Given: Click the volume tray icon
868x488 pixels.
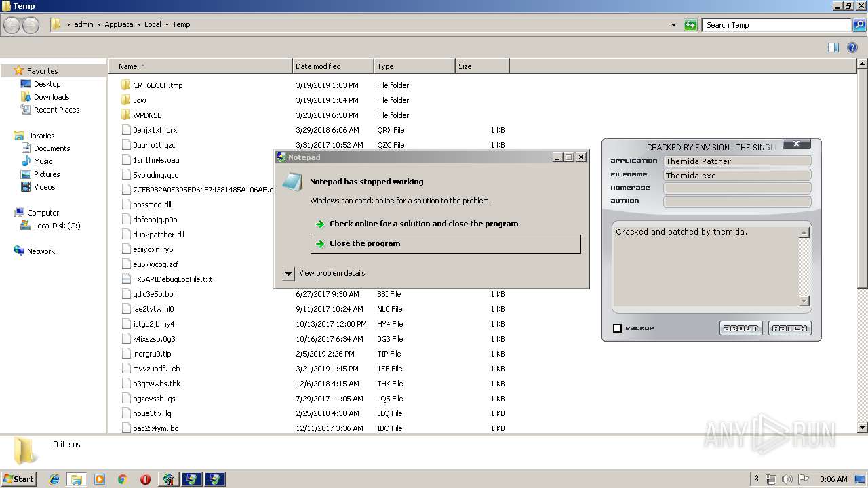Looking at the screenshot, I should 787,479.
